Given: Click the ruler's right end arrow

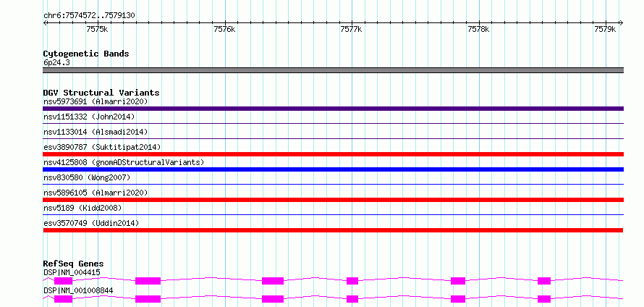Looking at the screenshot, I should (x=621, y=22).
